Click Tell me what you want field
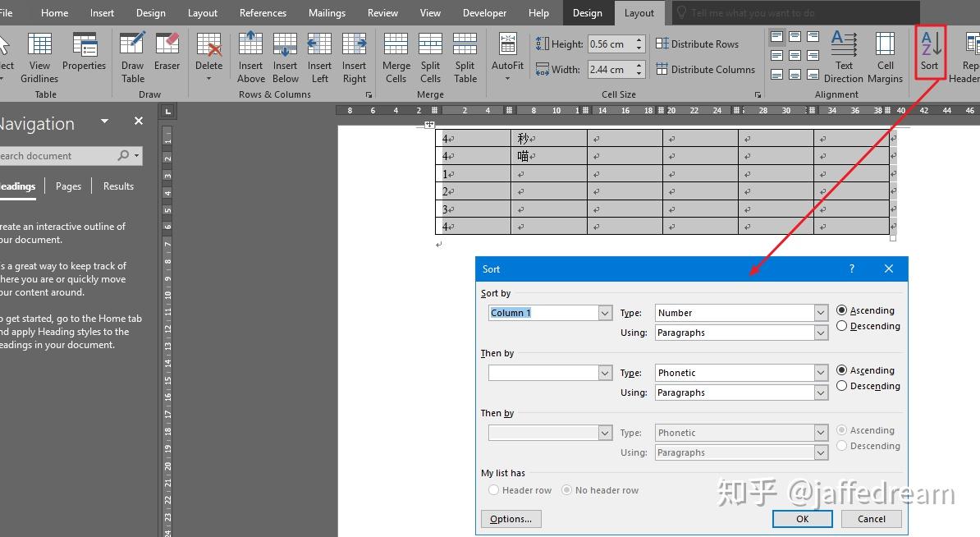This screenshot has height=537, width=980. pyautogui.click(x=795, y=12)
